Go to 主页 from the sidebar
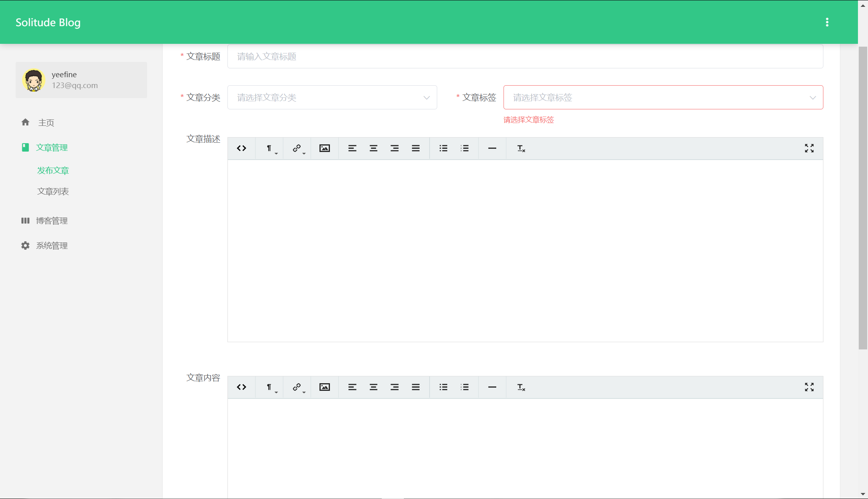The image size is (868, 499). coord(46,123)
